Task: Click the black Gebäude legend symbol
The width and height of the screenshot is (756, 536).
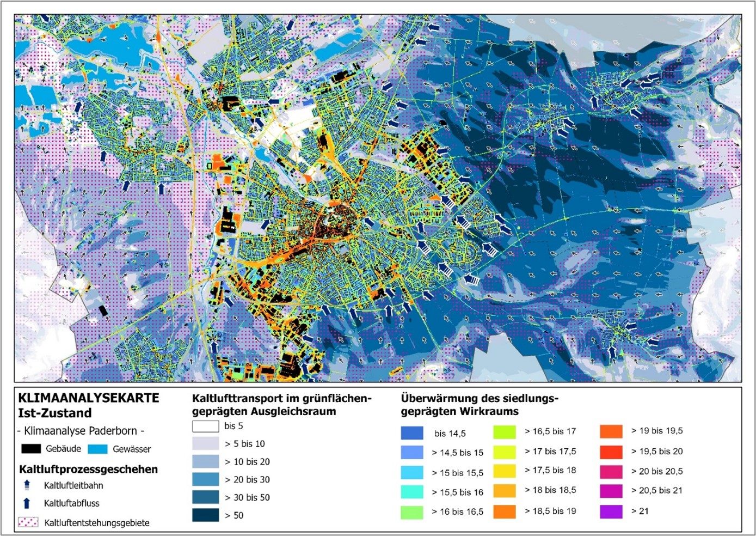Action: [x=31, y=449]
